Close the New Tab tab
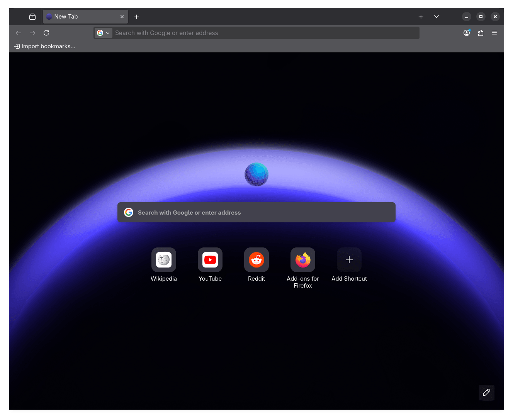The image size is (513, 420). tap(122, 17)
